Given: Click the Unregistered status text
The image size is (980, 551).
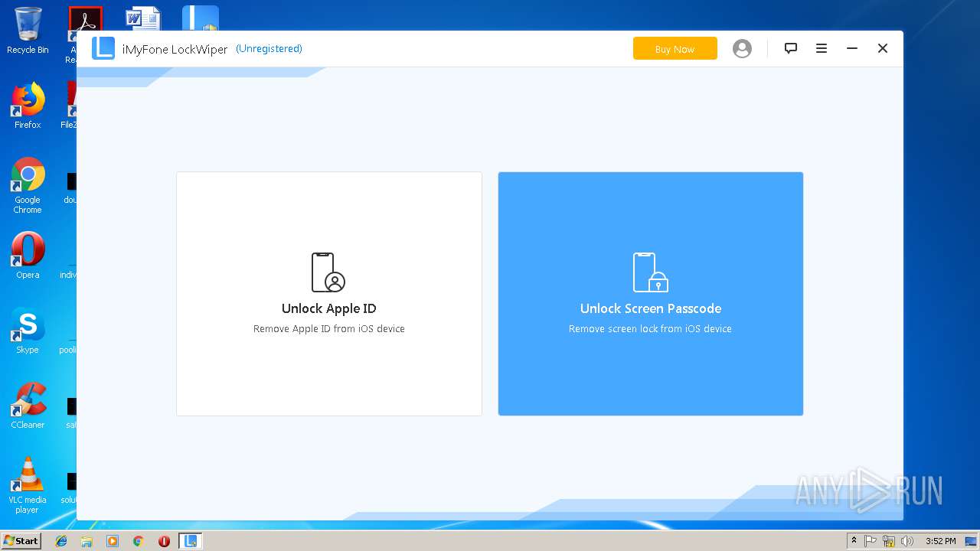Looking at the screenshot, I should pos(269,48).
